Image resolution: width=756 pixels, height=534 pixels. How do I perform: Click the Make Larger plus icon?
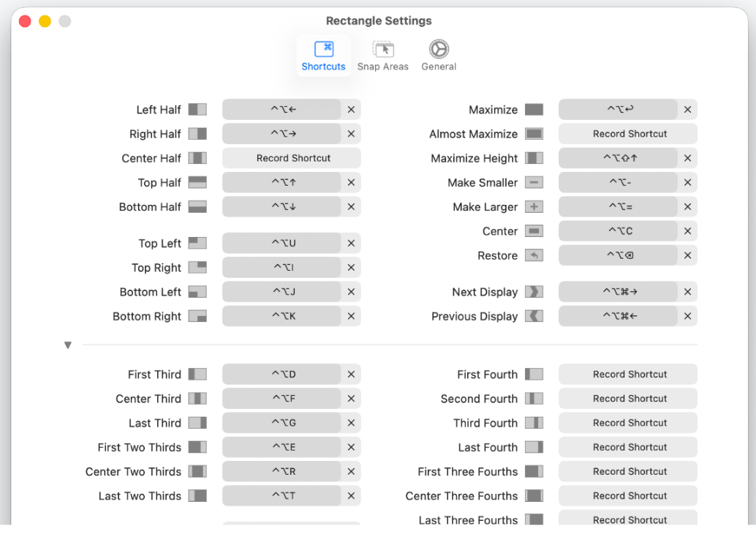[534, 207]
